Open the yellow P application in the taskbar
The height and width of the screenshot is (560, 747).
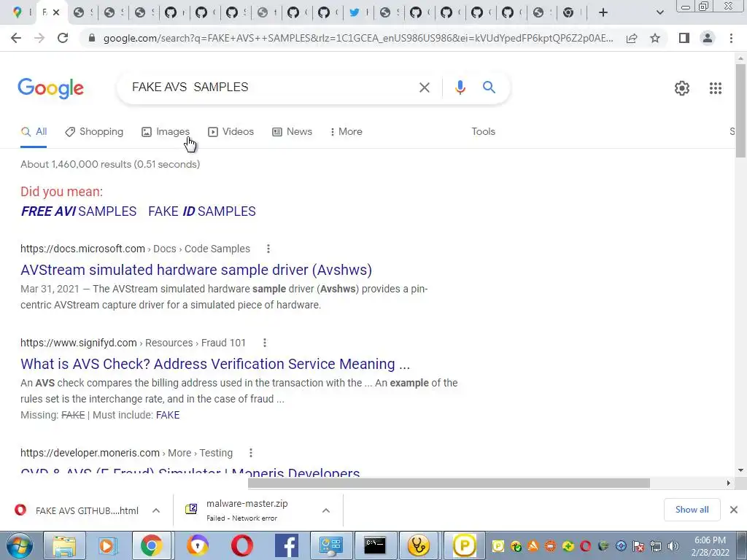(x=464, y=545)
